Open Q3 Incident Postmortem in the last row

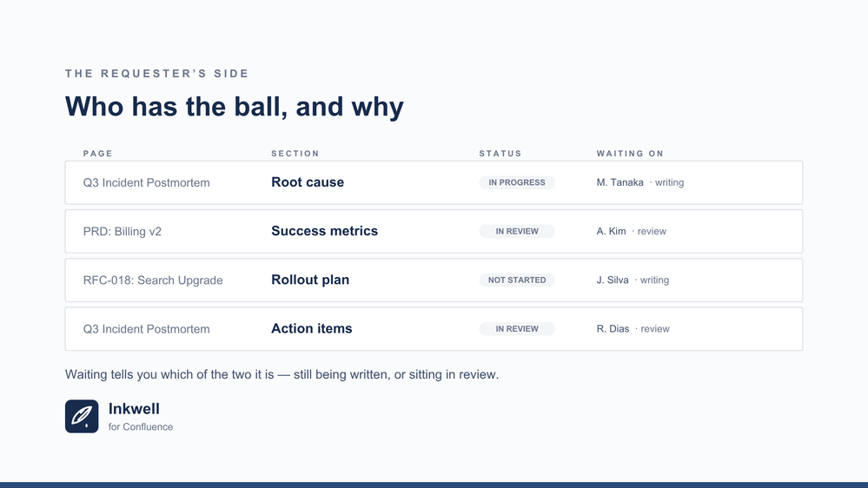tap(146, 328)
